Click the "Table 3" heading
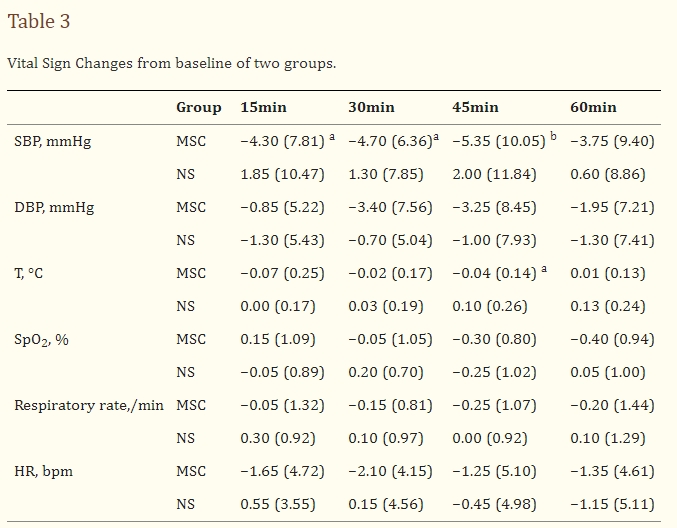The image size is (677, 528). point(39,21)
